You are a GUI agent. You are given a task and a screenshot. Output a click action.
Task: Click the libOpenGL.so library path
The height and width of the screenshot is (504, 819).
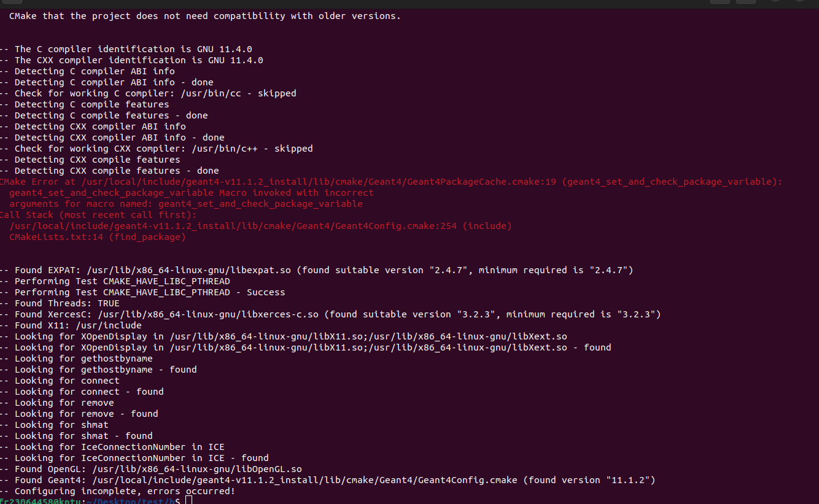[197, 469]
